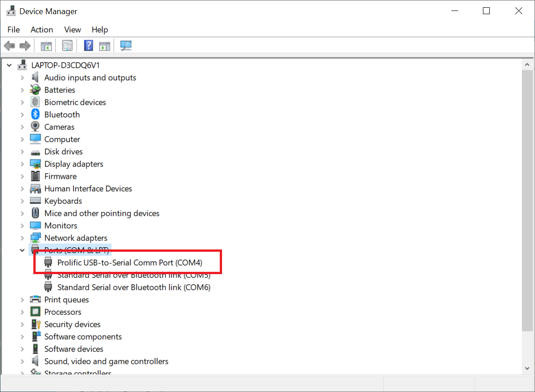Collapse the Ports (COM & LPT) category
Screen dimensions: 535x392
point(22,250)
